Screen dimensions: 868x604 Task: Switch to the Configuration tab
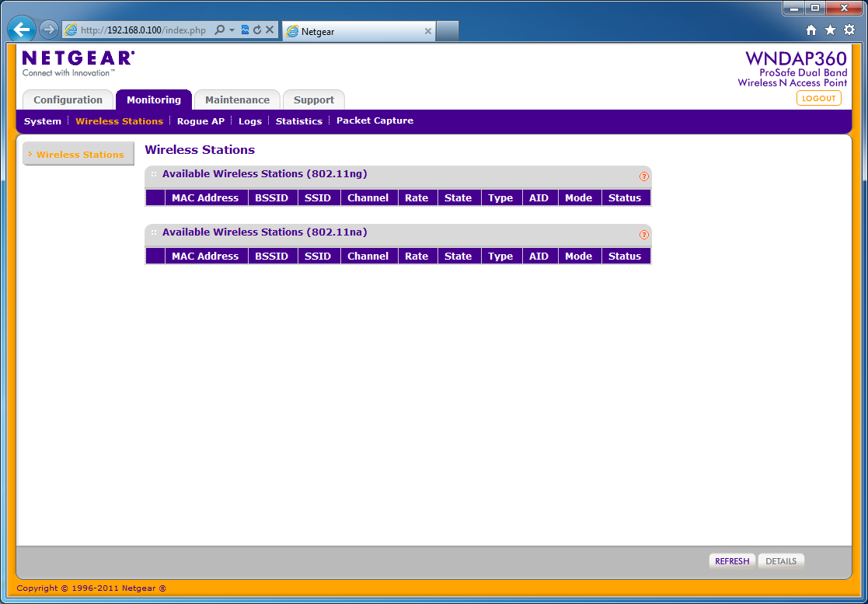coord(68,100)
